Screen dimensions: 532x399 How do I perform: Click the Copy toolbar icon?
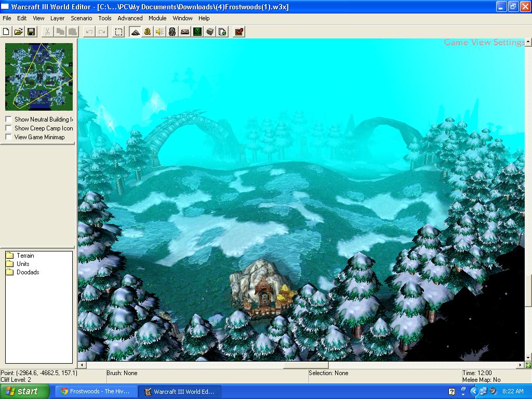60,32
